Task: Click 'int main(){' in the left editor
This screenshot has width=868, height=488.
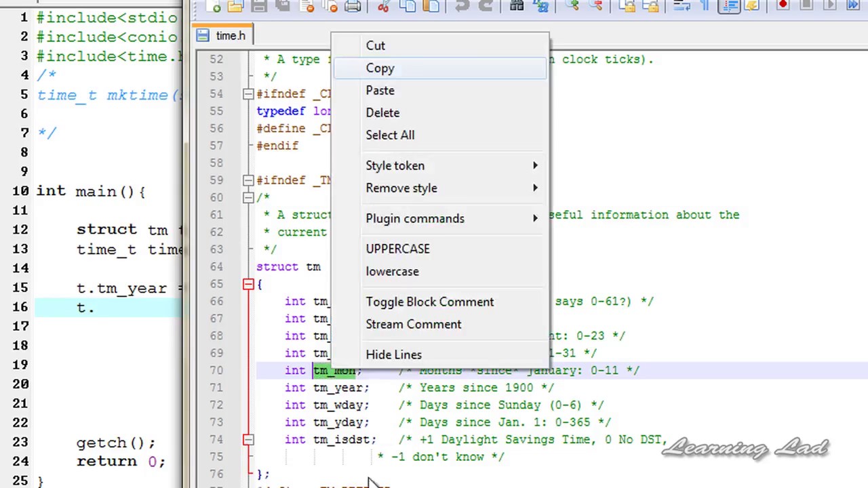Action: point(91,191)
